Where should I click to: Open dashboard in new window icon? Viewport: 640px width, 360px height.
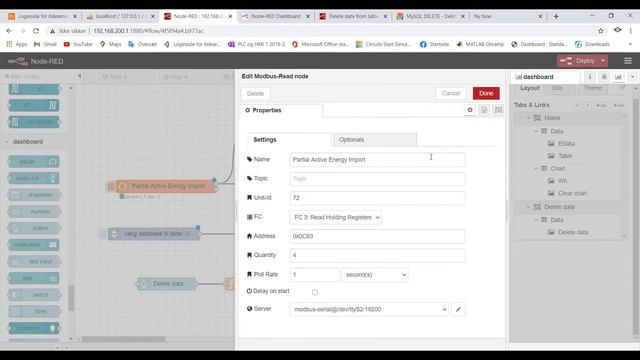pos(622,88)
